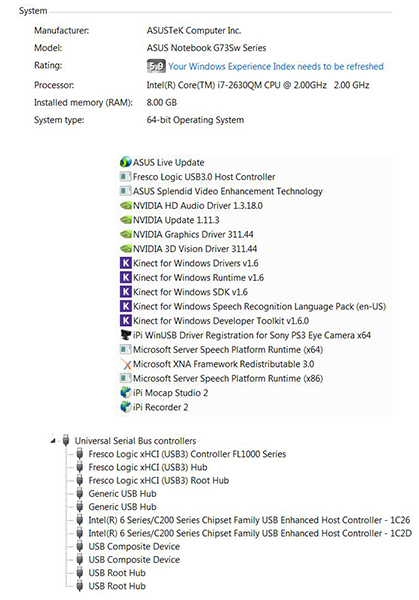The image size is (419, 600).
Task: Select Microsoft Server Speech Platform Runtime (x86)
Action: click(228, 378)
